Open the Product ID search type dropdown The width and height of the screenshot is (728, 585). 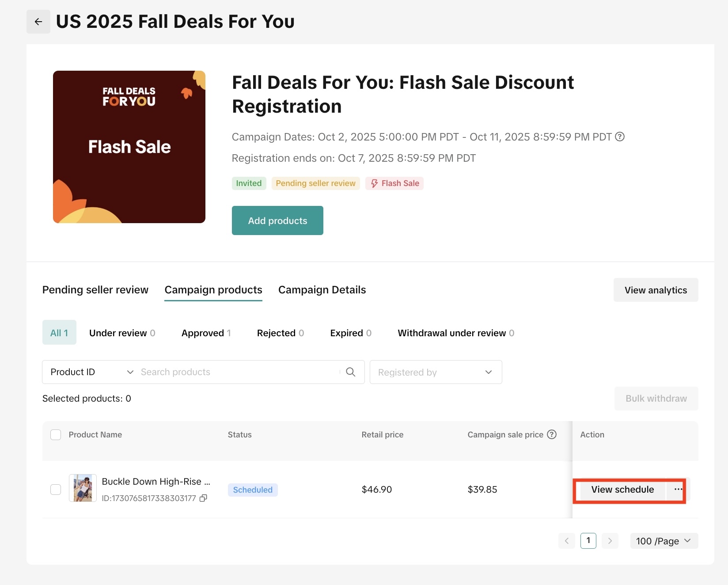pyautogui.click(x=91, y=372)
